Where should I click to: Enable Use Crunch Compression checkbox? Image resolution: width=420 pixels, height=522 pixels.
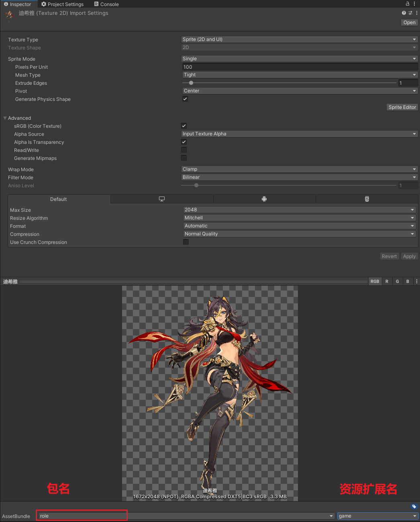click(x=186, y=242)
